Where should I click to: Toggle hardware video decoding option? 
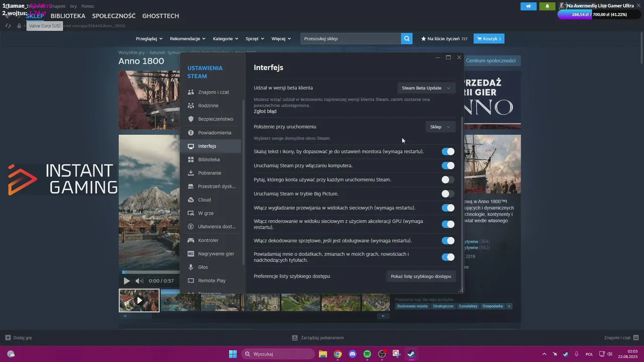click(x=448, y=240)
